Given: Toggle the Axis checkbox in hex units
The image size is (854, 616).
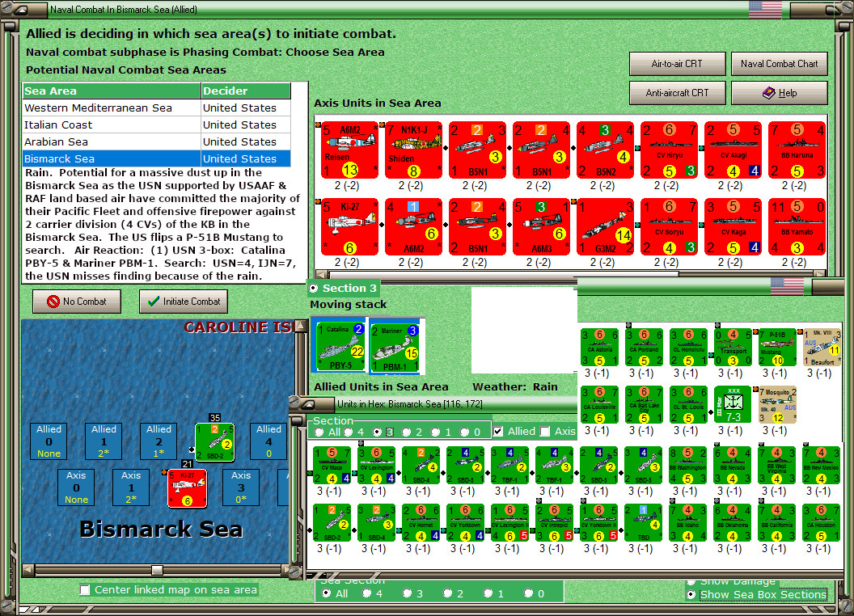Looking at the screenshot, I should point(545,432).
